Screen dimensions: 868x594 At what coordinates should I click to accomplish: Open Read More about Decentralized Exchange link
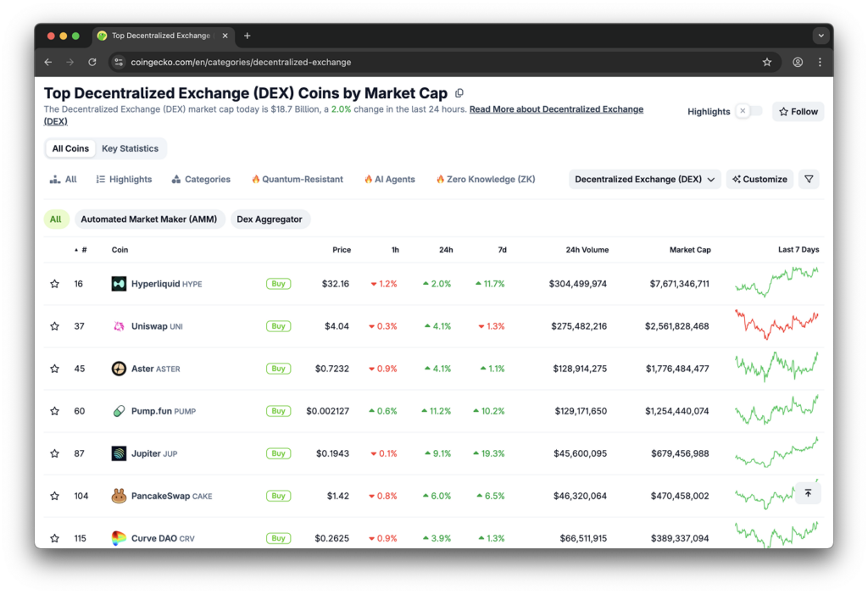pyautogui.click(x=556, y=109)
